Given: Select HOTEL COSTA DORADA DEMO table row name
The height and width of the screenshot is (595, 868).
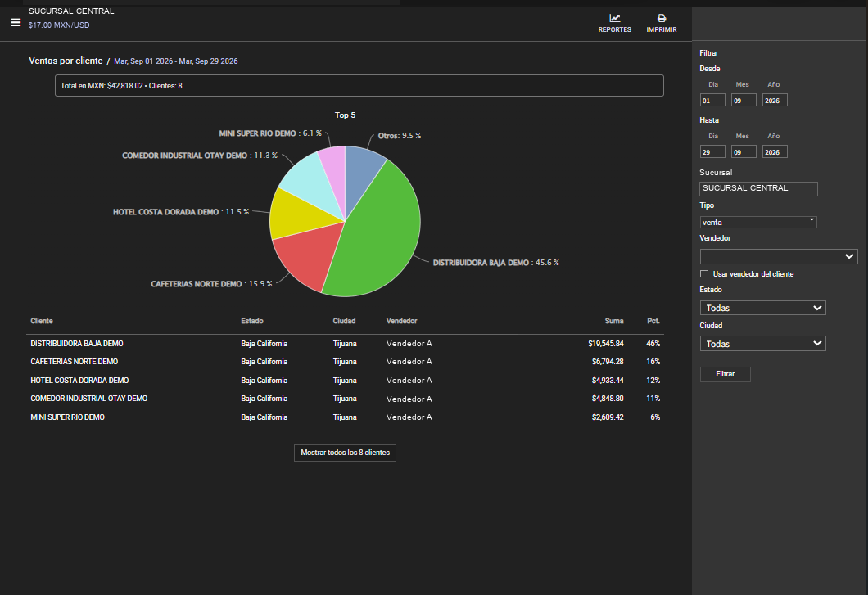Looking at the screenshot, I should click(79, 381).
